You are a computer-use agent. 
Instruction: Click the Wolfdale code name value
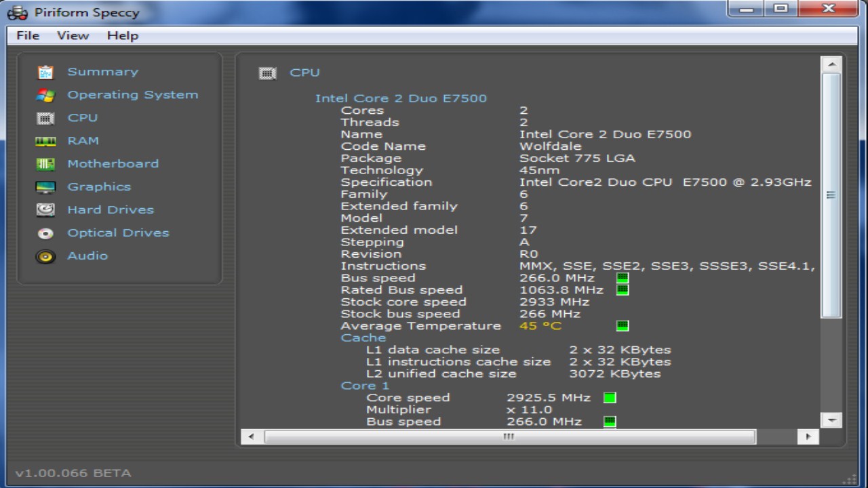click(551, 146)
